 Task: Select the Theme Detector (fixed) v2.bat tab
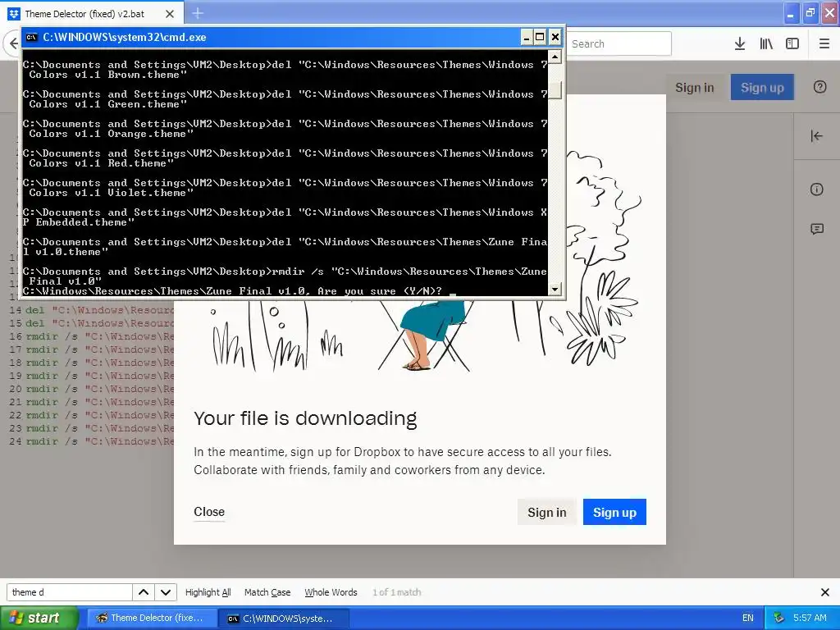coord(91,14)
